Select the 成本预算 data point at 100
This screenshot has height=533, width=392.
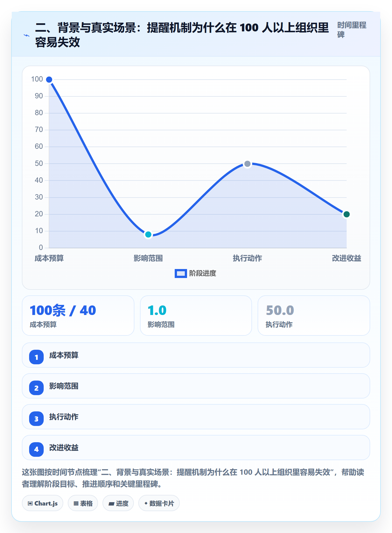49,80
